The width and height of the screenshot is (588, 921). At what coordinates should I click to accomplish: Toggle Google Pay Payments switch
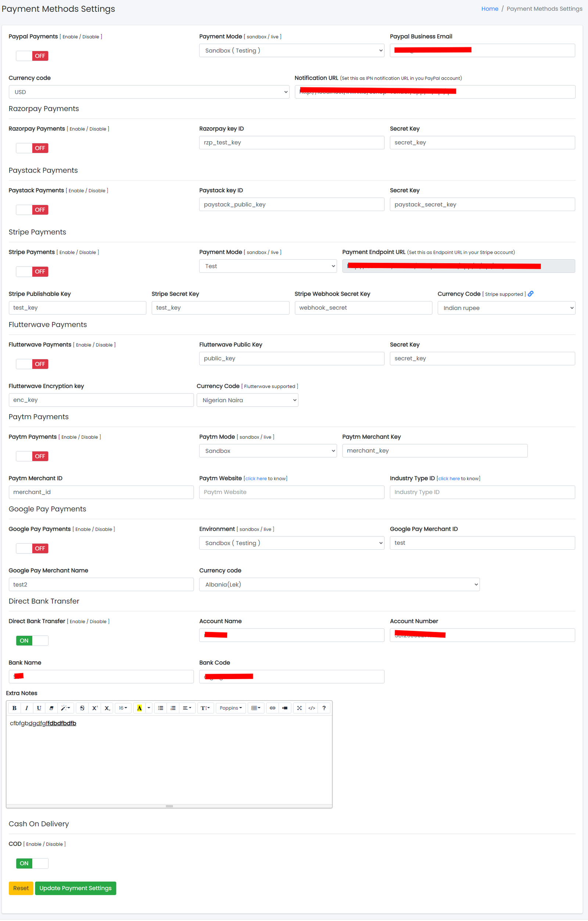[x=32, y=549]
